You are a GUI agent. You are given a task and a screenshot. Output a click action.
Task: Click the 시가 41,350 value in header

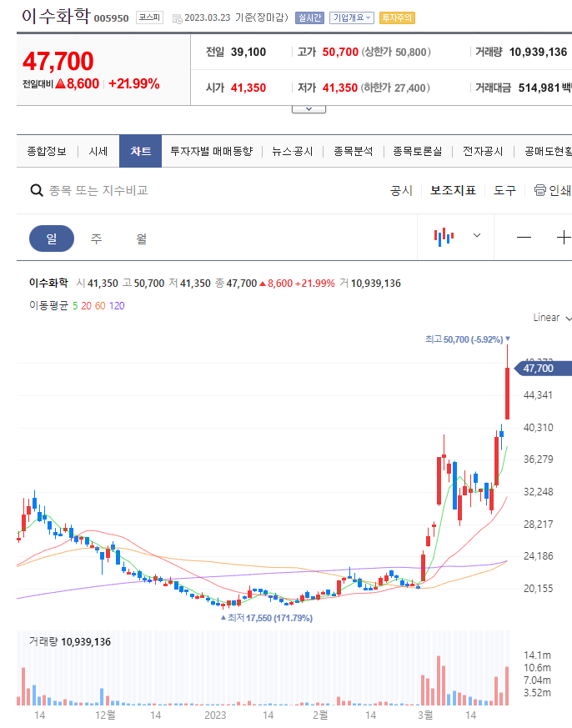click(248, 88)
